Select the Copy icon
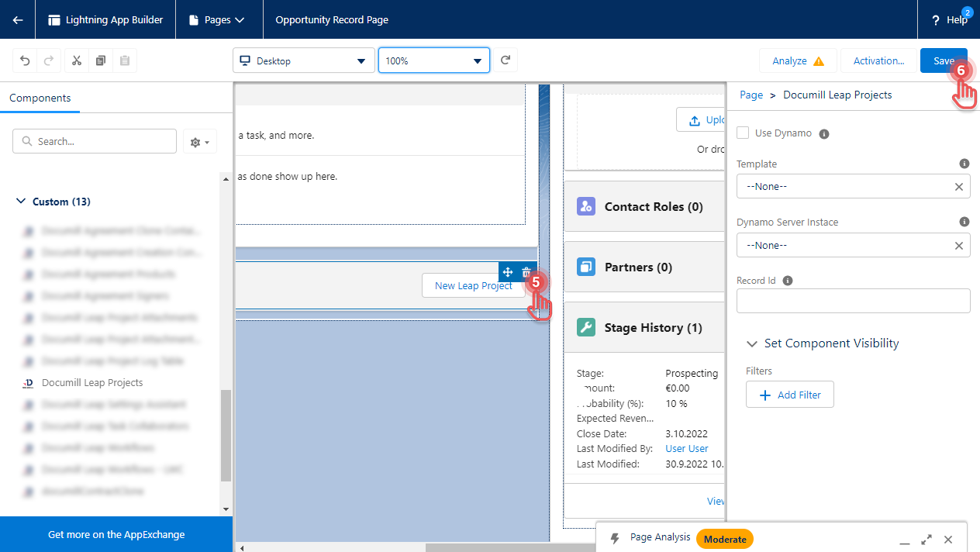The image size is (980, 552). pos(100,60)
